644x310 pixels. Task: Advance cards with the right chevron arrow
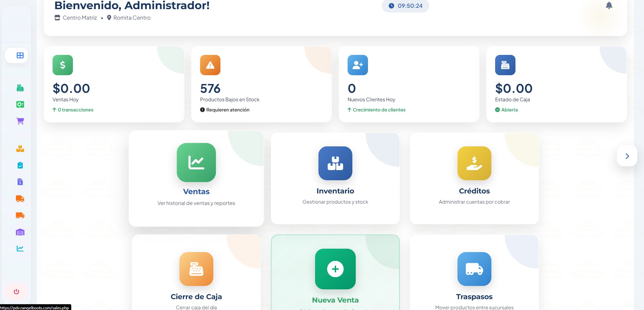click(627, 156)
